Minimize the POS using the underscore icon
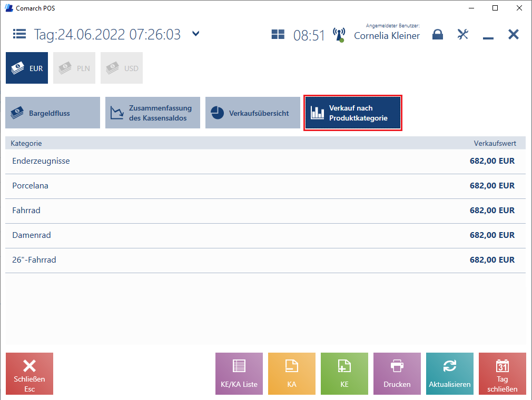This screenshot has height=400, width=532. coord(488,36)
